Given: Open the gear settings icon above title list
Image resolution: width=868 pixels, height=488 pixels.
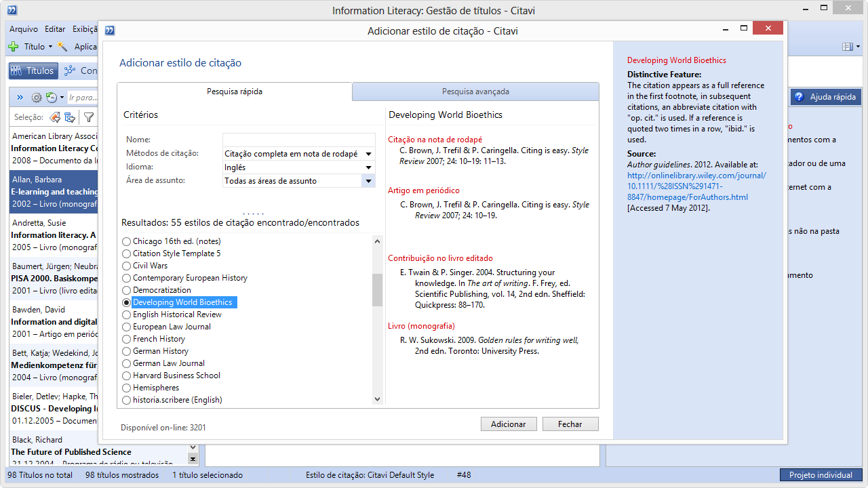Looking at the screenshot, I should tap(37, 98).
